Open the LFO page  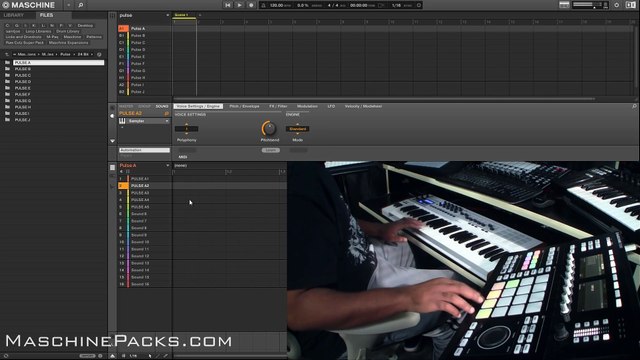coord(331,106)
